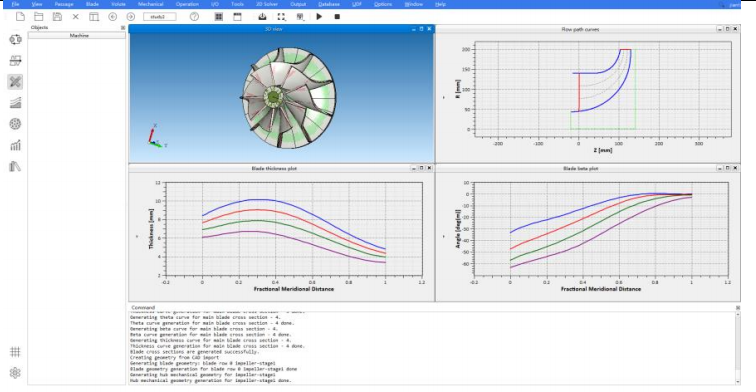Click the fit-to-view brackets icon
The width and height of the screenshot is (756, 392).
[x=282, y=16]
